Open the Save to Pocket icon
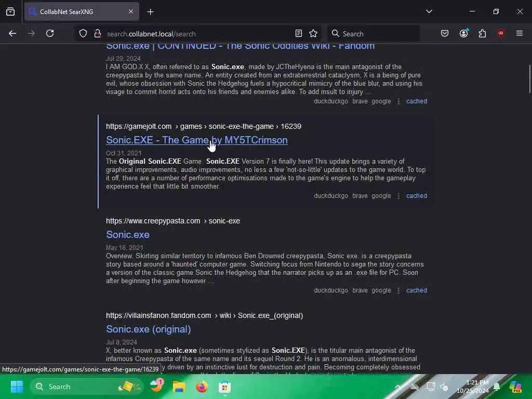 pyautogui.click(x=445, y=34)
